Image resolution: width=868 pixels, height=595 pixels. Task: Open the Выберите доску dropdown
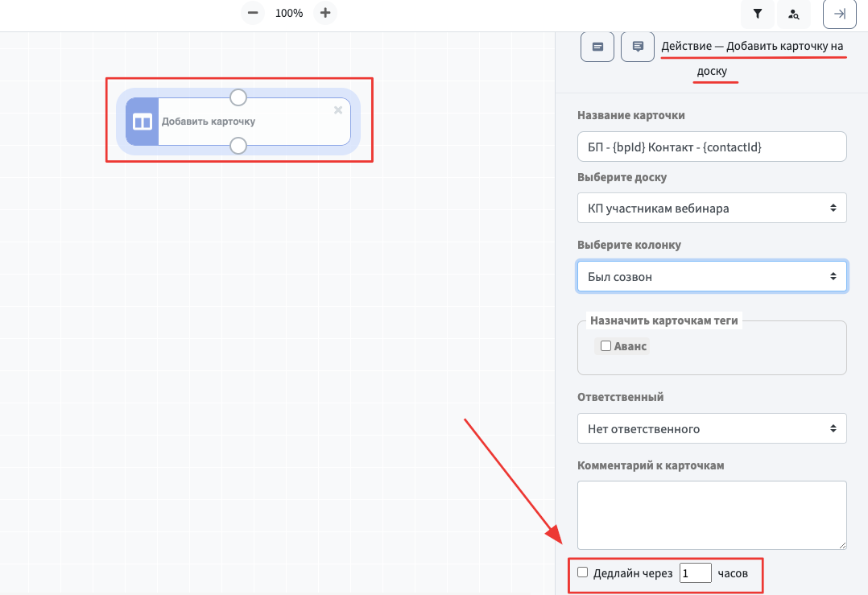[x=712, y=208]
